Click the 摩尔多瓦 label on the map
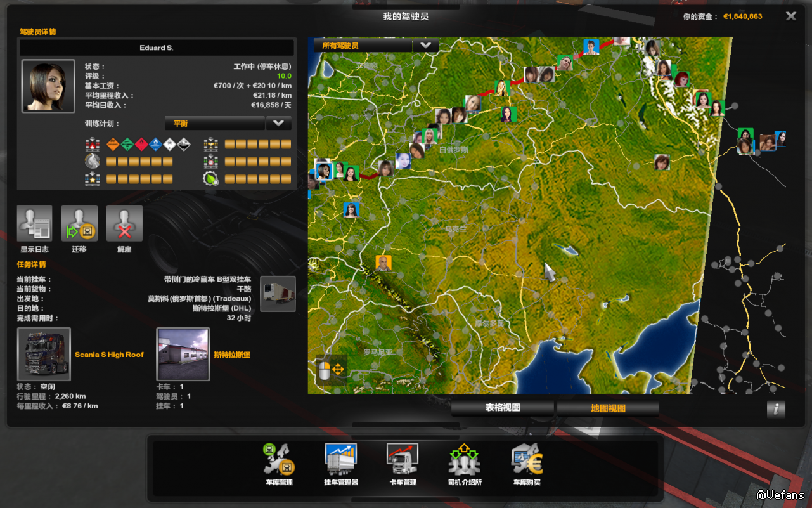This screenshot has width=812, height=508. tap(489, 323)
